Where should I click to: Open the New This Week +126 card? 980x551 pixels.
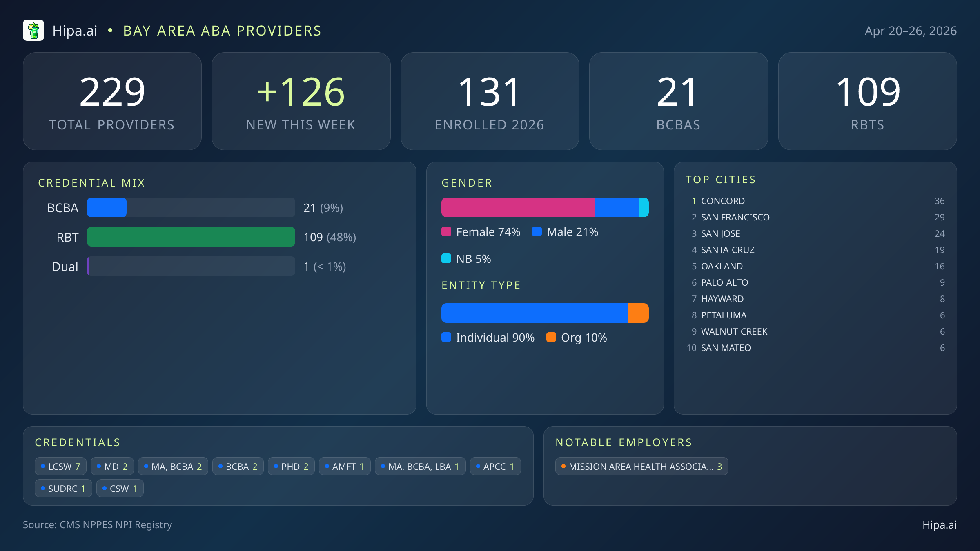[301, 101]
